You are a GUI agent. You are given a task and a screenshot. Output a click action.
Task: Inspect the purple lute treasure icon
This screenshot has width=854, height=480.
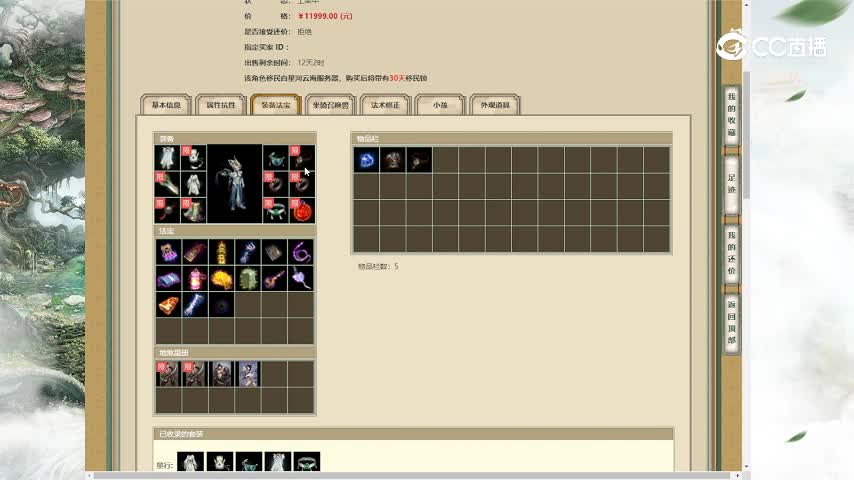(274, 278)
